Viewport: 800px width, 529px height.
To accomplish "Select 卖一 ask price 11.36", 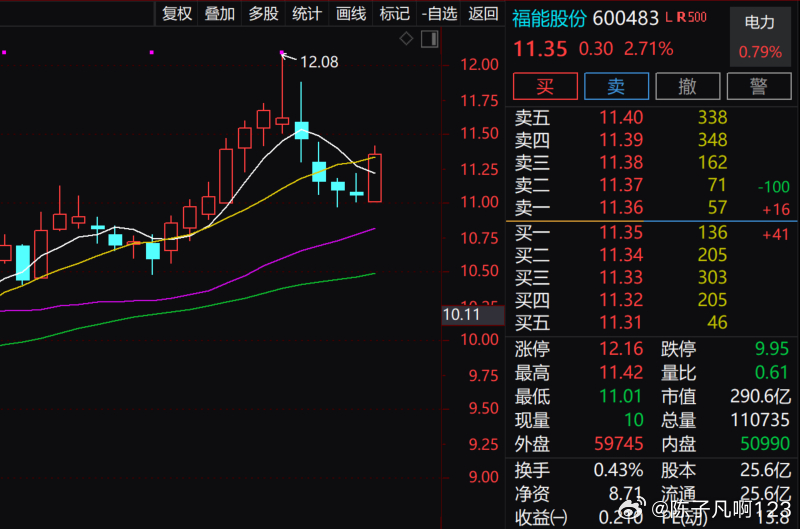I will (621, 208).
